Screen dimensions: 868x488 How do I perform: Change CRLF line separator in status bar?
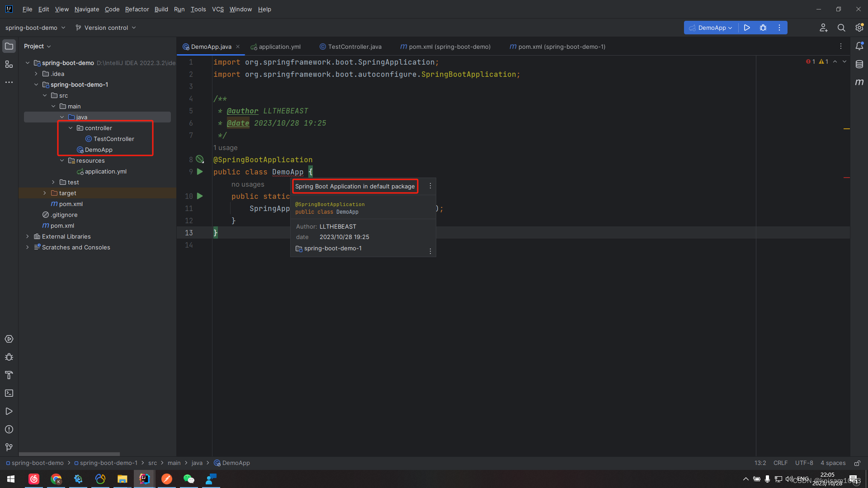[x=780, y=463]
